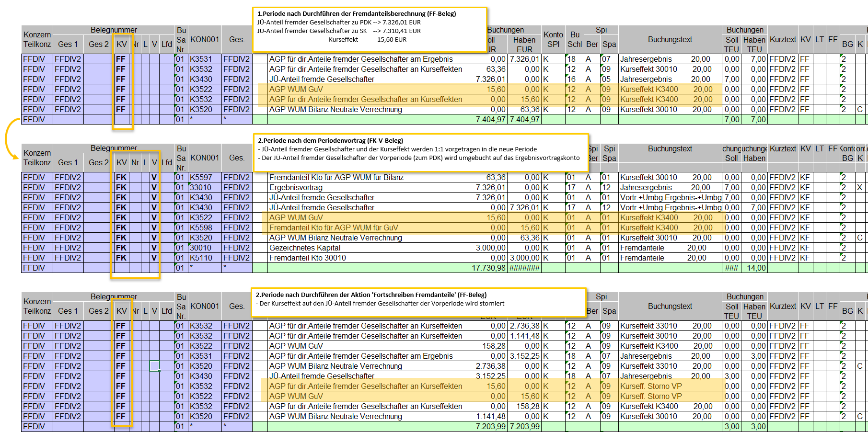
Task: Click the Haben value 1.141,48
Action: (x=524, y=336)
